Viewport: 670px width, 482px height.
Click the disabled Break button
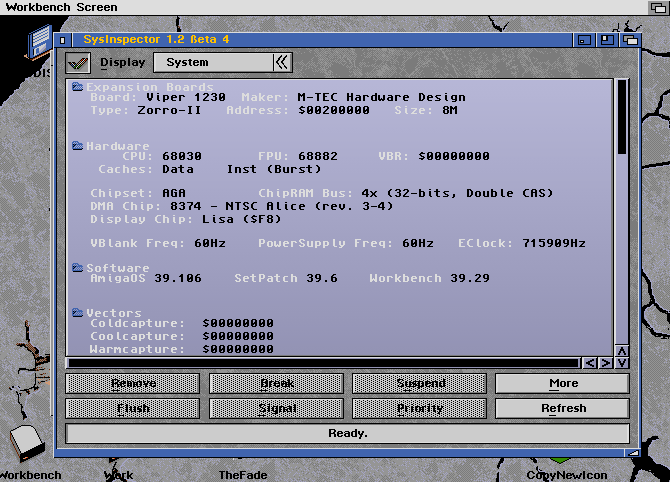point(276,383)
